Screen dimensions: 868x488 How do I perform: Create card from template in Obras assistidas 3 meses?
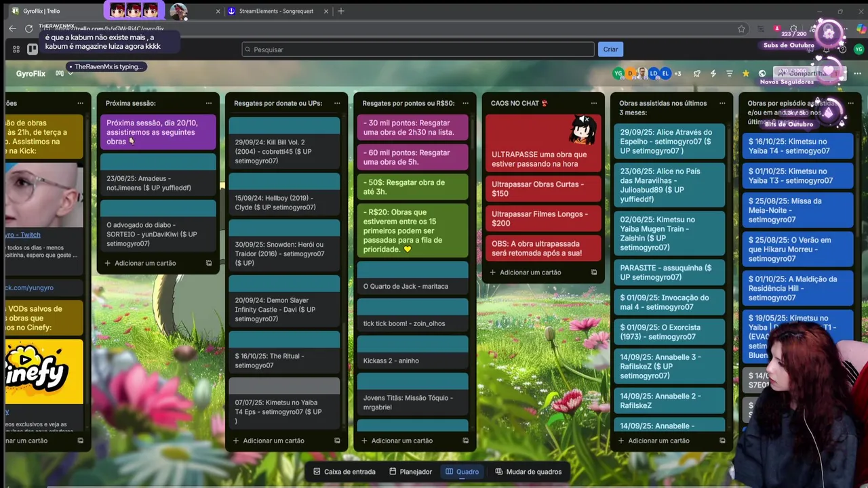pos(722,441)
